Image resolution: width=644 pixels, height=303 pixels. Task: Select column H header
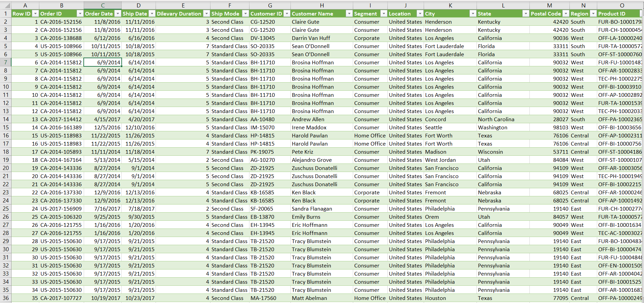322,5
